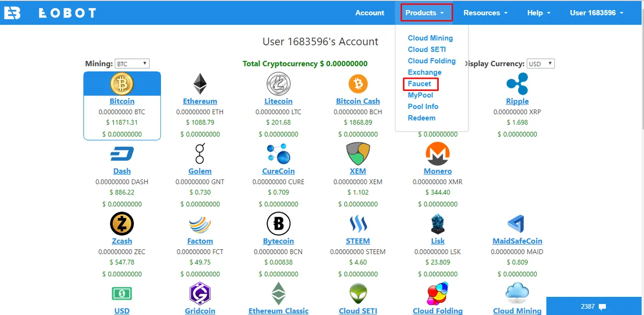
Task: Click the Bitcoin coin icon
Action: (122, 83)
